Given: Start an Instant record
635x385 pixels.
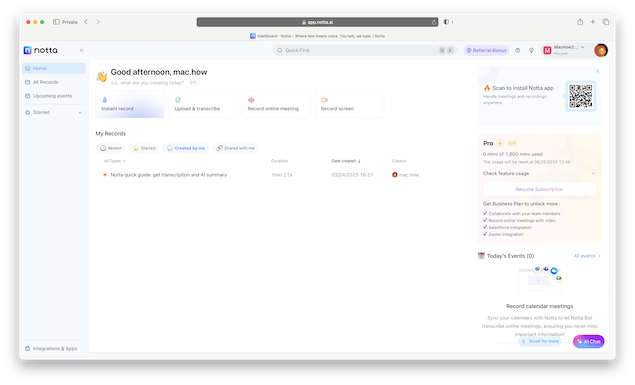Looking at the screenshot, I should [x=130, y=104].
